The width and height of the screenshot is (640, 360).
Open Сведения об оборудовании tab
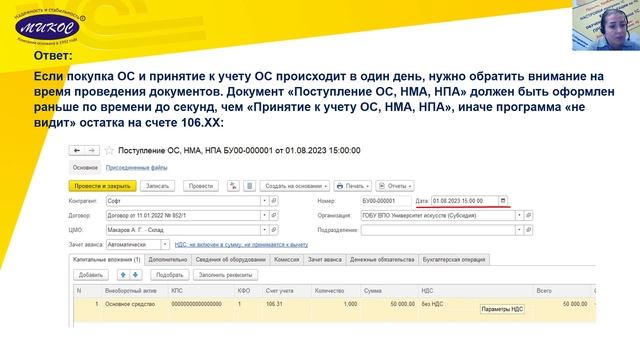231,260
